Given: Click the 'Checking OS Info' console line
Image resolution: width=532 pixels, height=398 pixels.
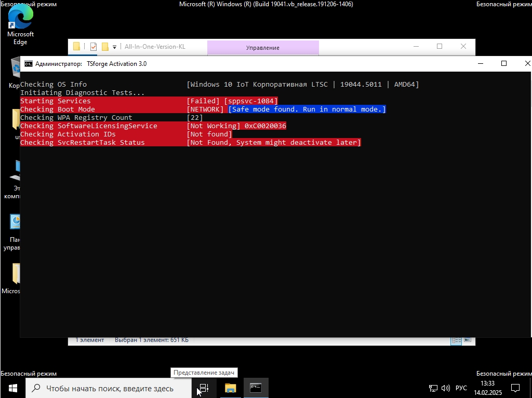Looking at the screenshot, I should point(54,85).
